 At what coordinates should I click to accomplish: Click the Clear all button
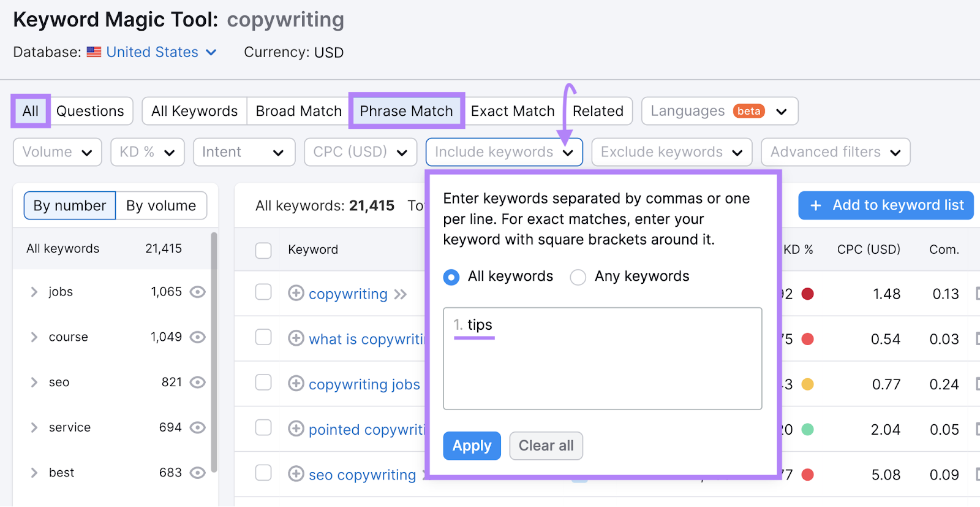tap(546, 446)
